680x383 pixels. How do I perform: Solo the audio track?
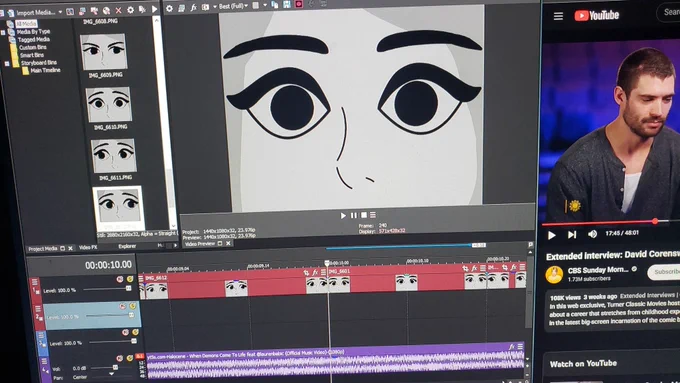(x=129, y=358)
